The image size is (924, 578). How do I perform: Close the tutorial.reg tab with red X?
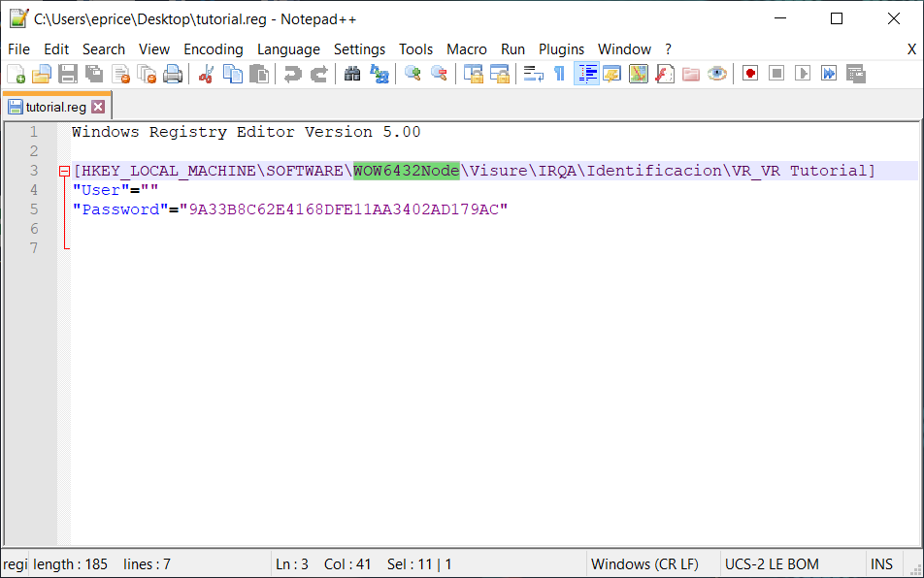[98, 107]
